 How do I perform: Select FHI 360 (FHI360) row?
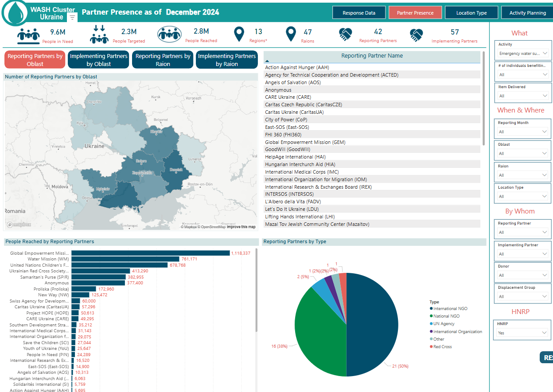(x=372, y=135)
